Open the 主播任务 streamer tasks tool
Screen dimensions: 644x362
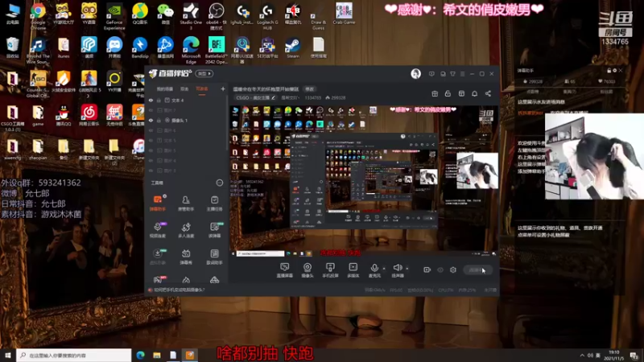point(214,204)
